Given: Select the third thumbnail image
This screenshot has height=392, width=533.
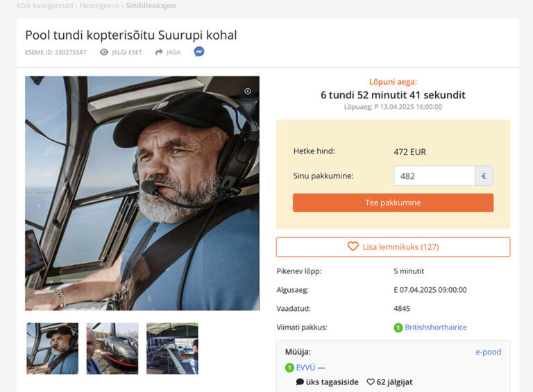Looking at the screenshot, I should coord(172,348).
